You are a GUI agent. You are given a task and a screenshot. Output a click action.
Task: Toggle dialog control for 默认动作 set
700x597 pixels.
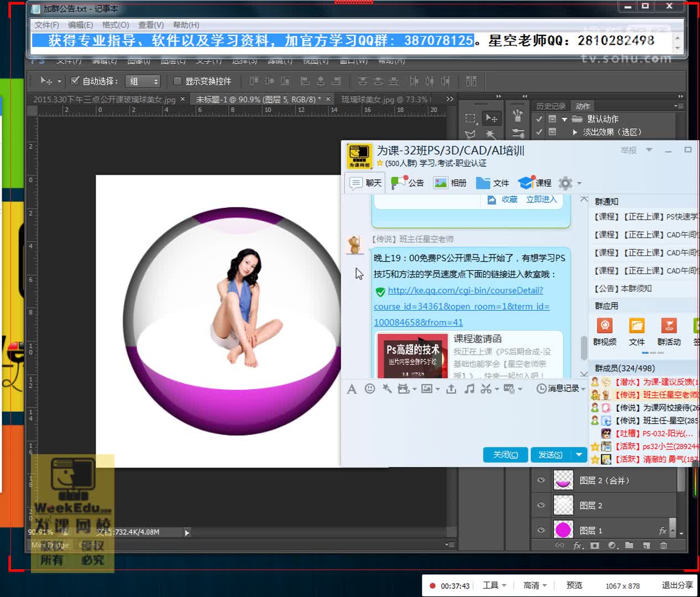[x=552, y=119]
